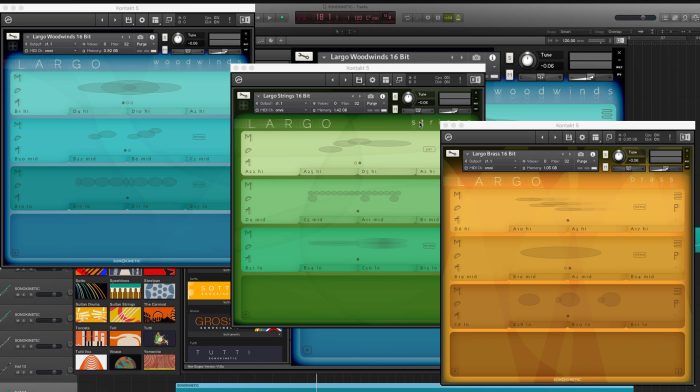This screenshot has height=392, width=700.
Task: Click Kontakt logo in Woodwinds window
Action: (x=8, y=20)
